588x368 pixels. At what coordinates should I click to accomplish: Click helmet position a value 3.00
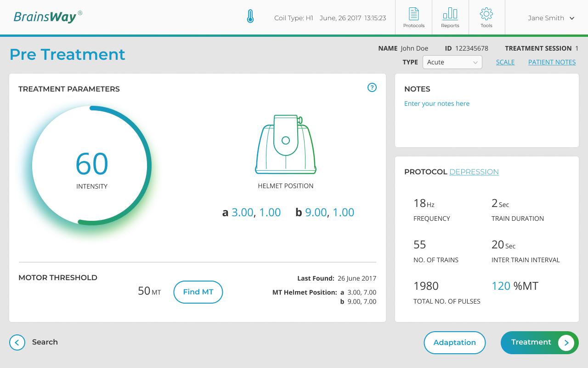242,213
